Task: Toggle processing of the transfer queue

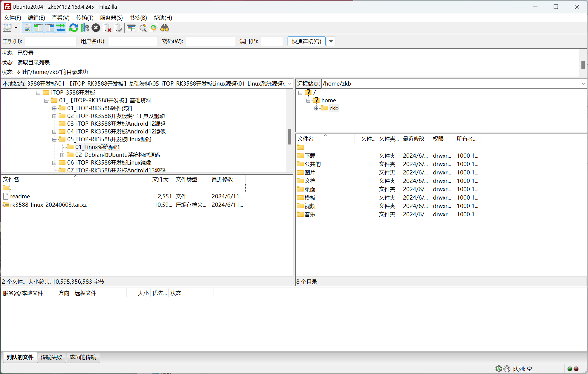Action: point(85,28)
